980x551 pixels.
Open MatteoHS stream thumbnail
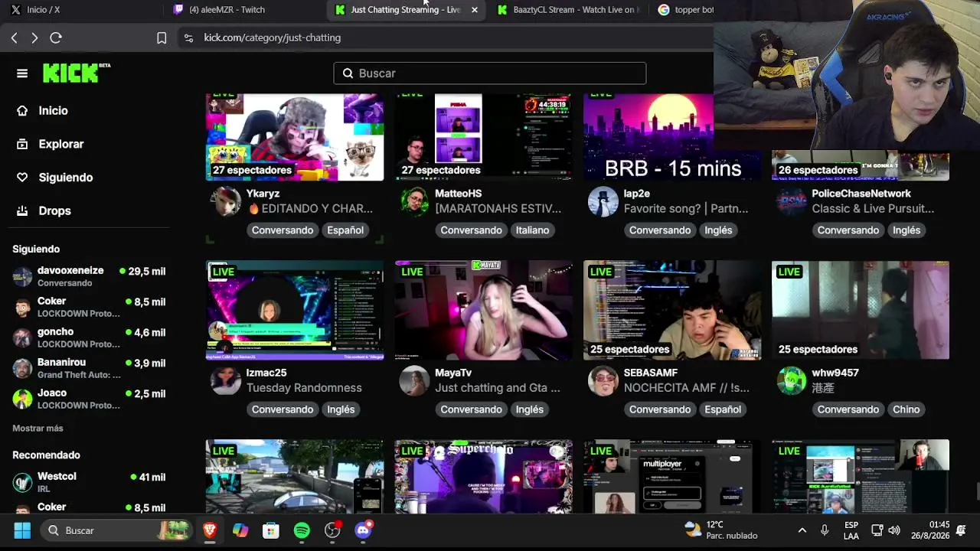click(483, 137)
